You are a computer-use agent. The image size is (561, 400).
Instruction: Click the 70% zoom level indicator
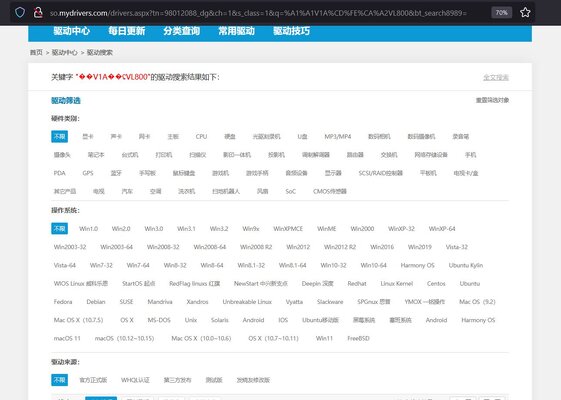coord(501,13)
